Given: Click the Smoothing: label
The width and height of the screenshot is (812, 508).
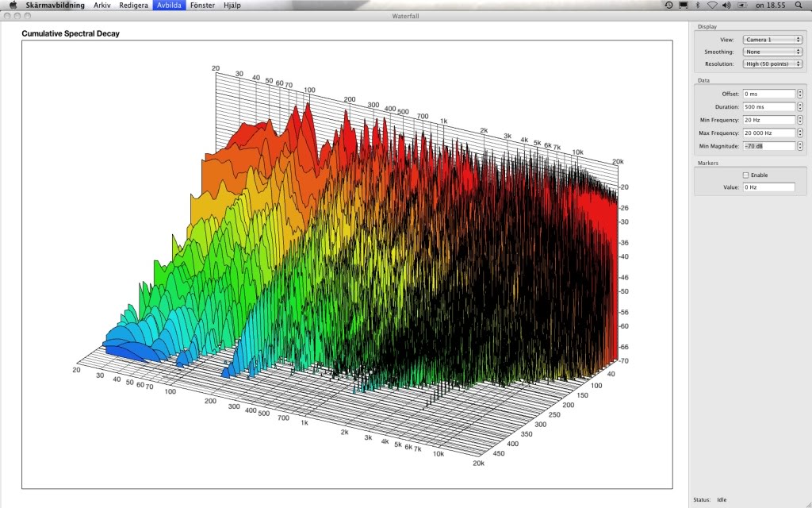Looking at the screenshot, I should (718, 52).
